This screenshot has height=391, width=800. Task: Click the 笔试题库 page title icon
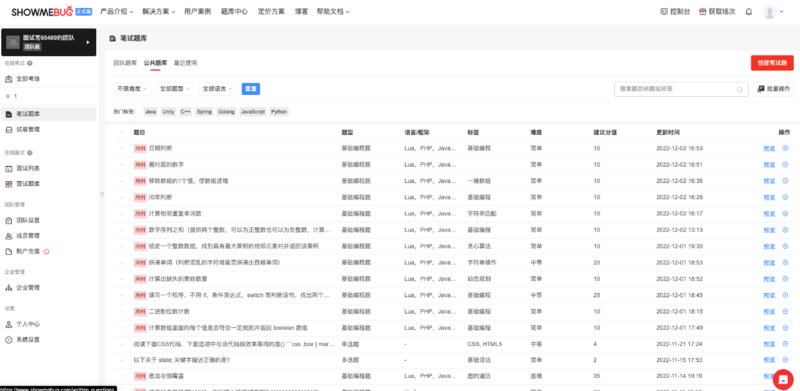click(x=112, y=38)
